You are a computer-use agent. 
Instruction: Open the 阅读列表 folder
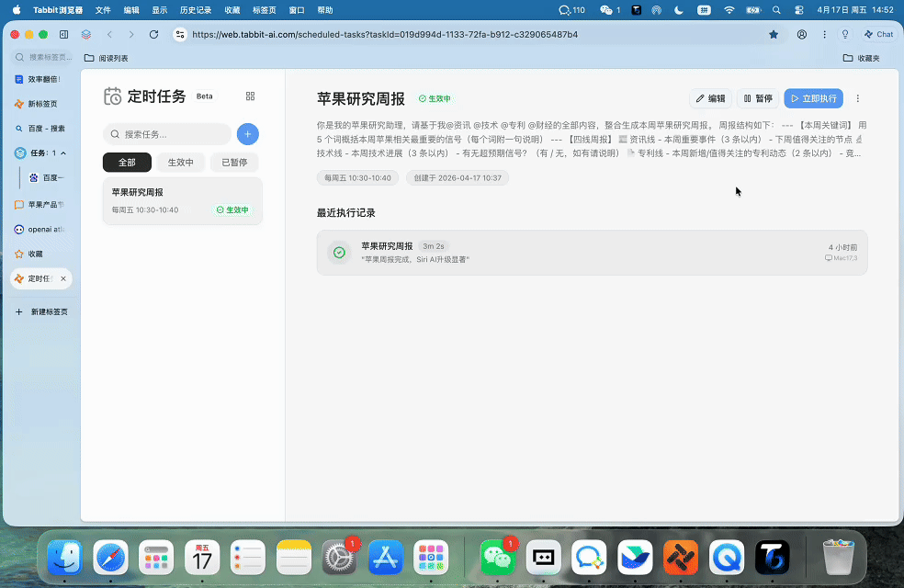[x=106, y=58]
